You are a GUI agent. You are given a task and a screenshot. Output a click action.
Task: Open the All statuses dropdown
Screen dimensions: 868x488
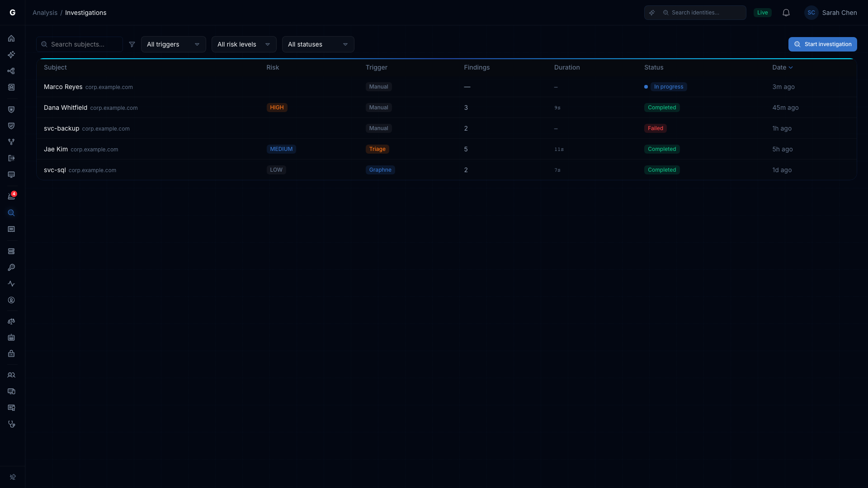(x=318, y=44)
